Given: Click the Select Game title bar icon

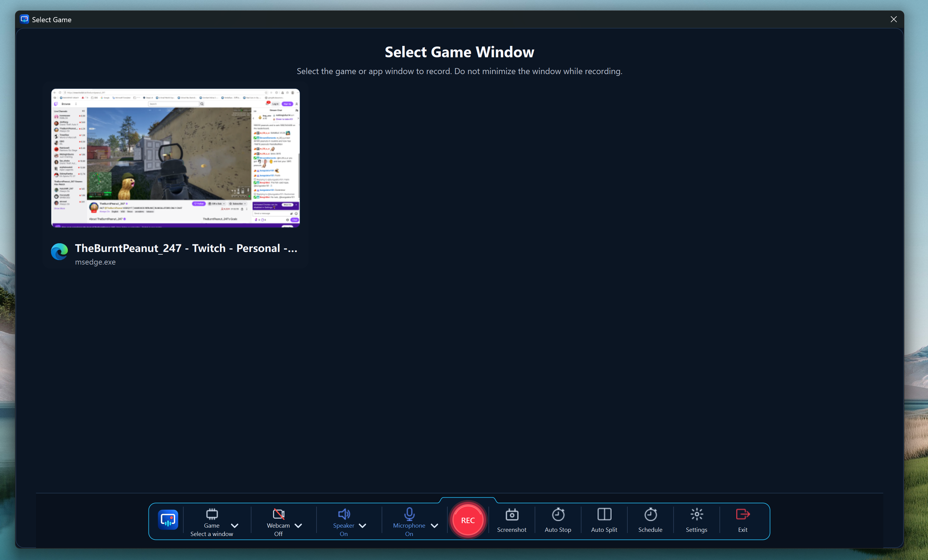Looking at the screenshot, I should 25,19.
